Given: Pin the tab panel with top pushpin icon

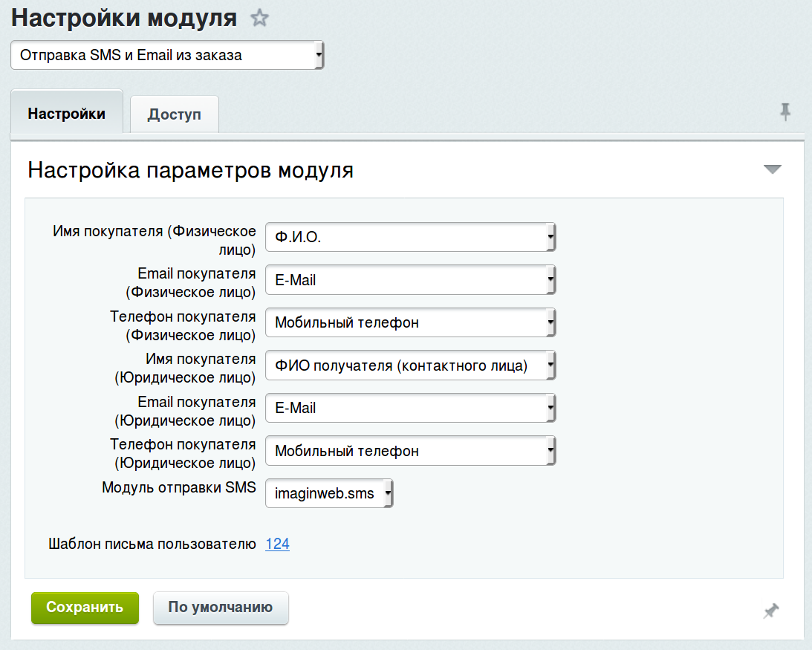Looking at the screenshot, I should (785, 111).
